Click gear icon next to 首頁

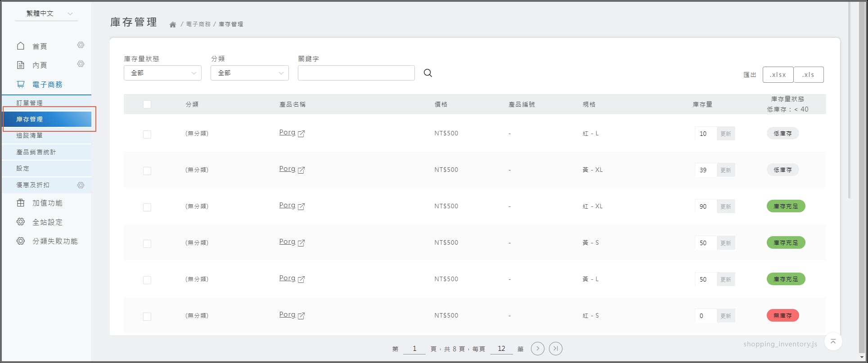click(x=81, y=45)
